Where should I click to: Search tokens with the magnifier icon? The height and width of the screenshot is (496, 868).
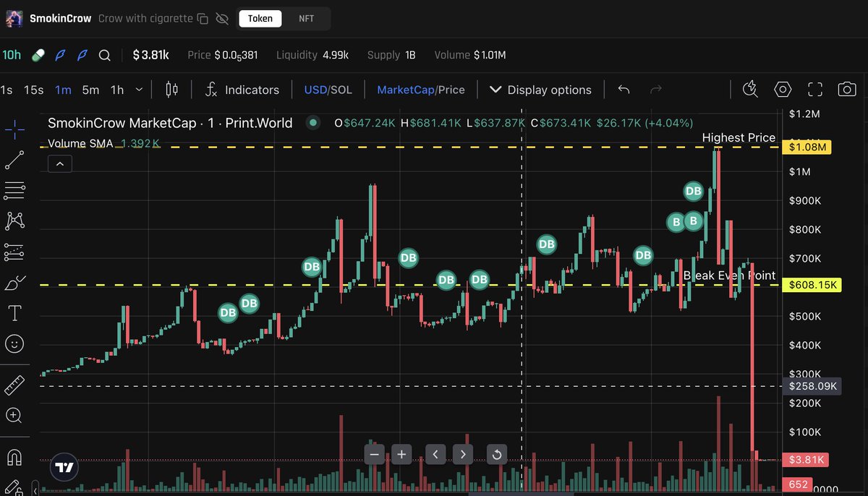105,55
